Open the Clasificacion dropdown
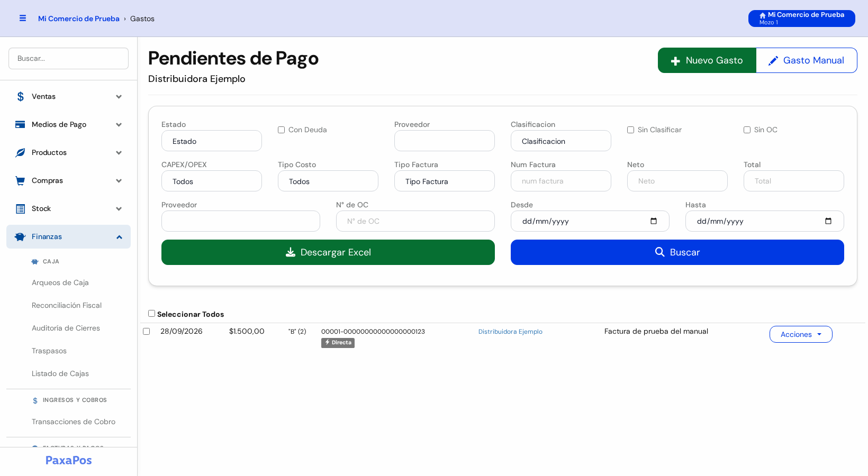 (561, 141)
